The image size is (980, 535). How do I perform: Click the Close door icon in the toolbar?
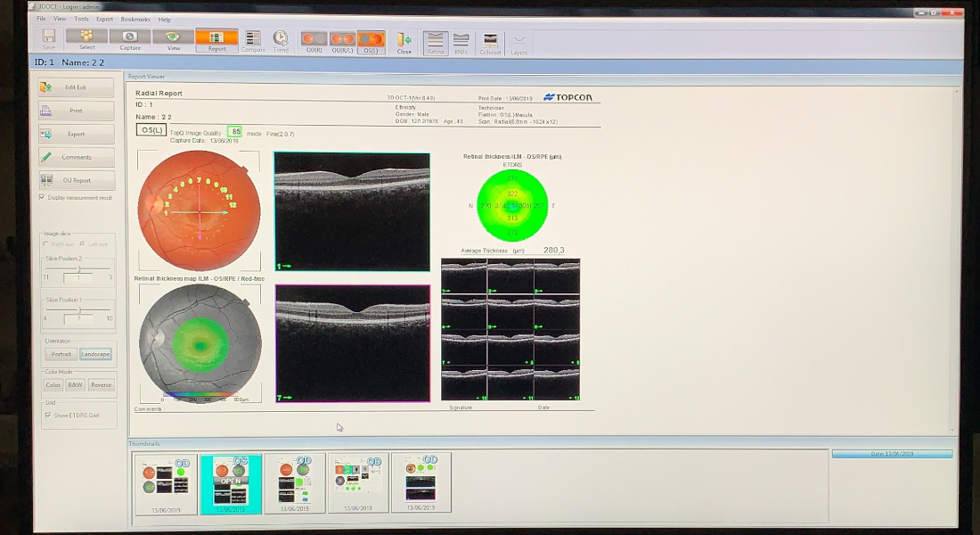pos(404,43)
